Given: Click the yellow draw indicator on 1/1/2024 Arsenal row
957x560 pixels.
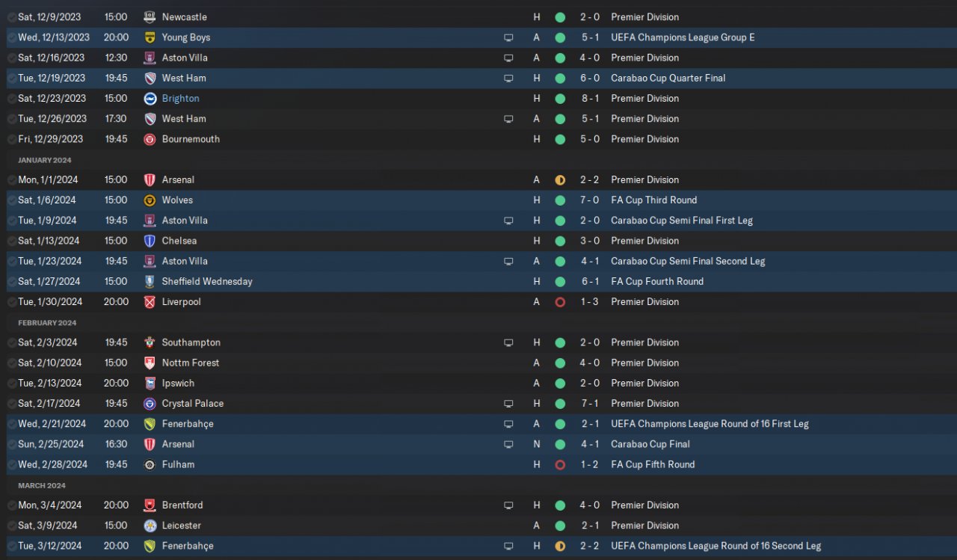Looking at the screenshot, I should pyautogui.click(x=560, y=180).
